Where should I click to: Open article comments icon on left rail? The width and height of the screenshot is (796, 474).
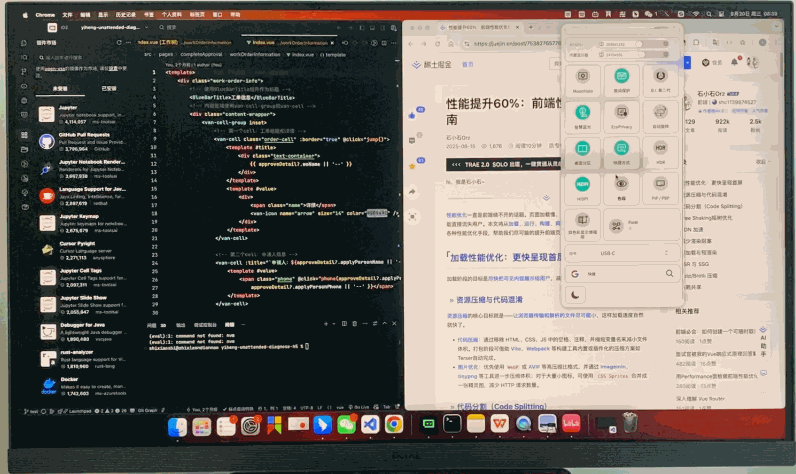pos(412,140)
